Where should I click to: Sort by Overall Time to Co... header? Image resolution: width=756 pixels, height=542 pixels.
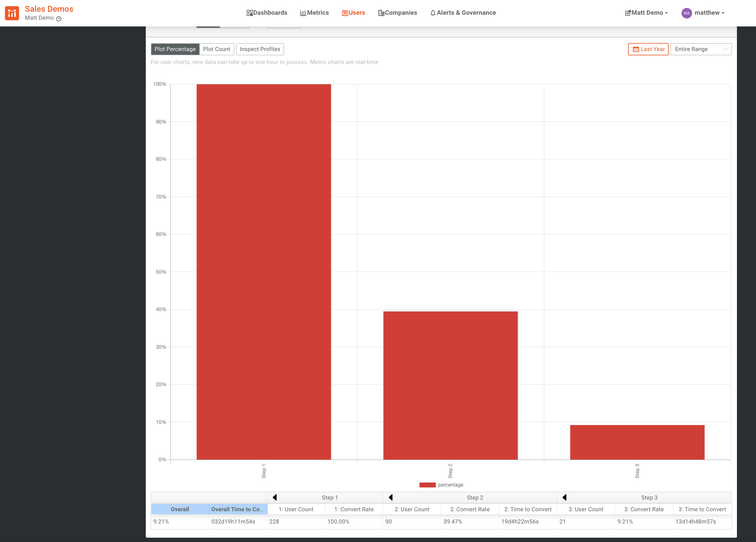pos(238,509)
